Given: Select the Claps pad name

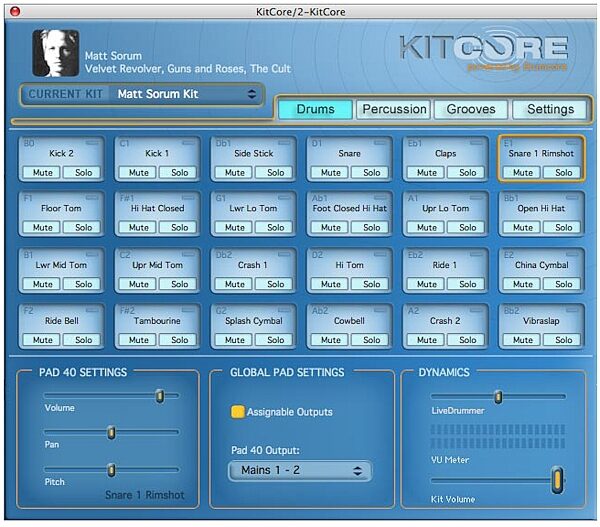Looking at the screenshot, I should (445, 153).
